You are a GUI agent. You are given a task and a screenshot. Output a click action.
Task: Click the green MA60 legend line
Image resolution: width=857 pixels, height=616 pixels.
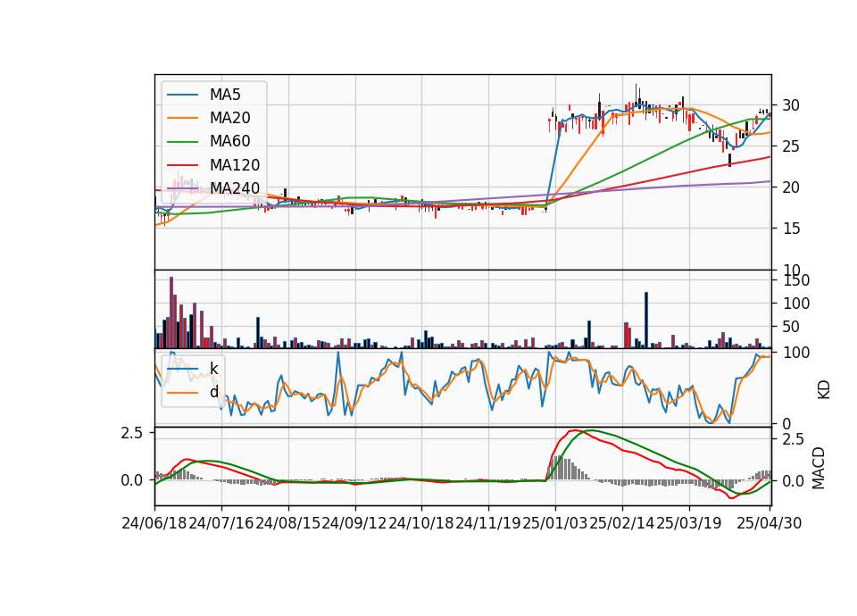[182, 142]
